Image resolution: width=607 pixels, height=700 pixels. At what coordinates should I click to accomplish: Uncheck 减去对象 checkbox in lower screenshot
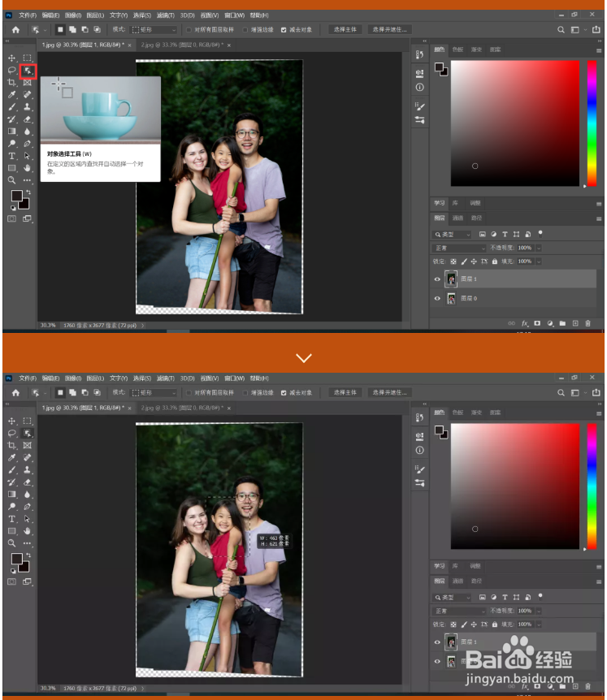(284, 393)
